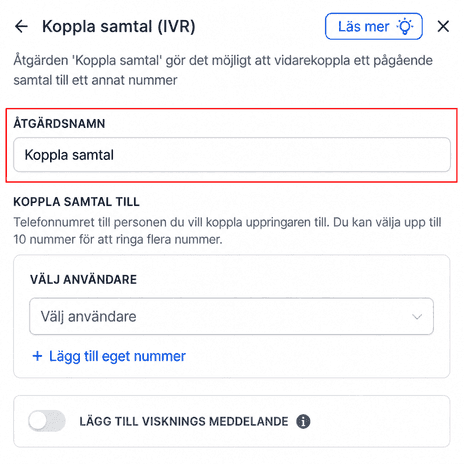The width and height of the screenshot is (464, 464).
Task: Click the Koppla samtal (IVR) title
Action: tap(119, 26)
